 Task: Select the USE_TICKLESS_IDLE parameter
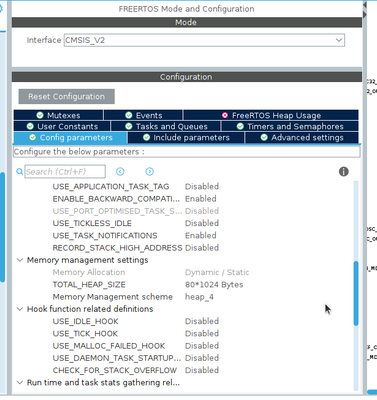(92, 223)
